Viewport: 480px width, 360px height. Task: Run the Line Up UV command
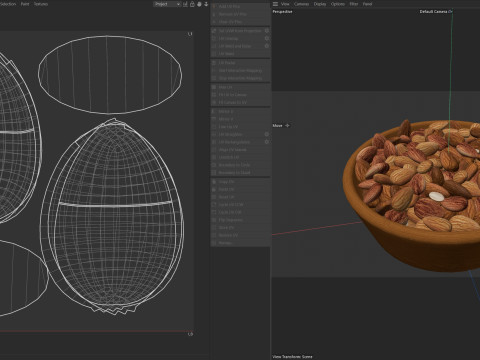[x=240, y=127]
